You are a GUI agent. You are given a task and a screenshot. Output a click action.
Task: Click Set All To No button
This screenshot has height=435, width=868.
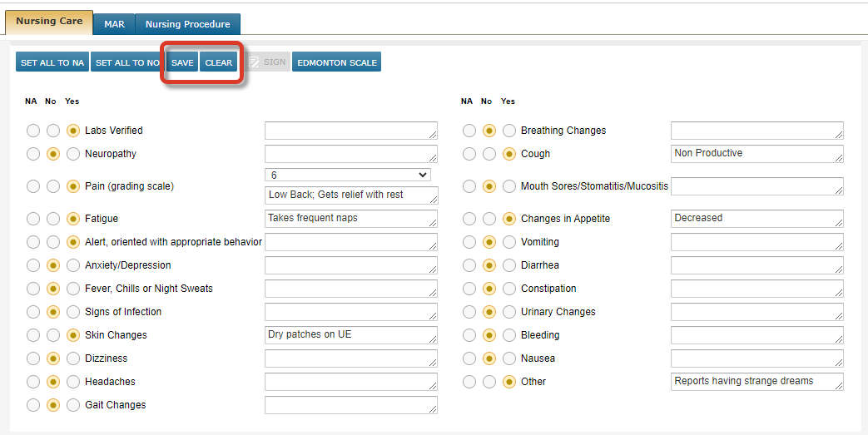pos(127,62)
